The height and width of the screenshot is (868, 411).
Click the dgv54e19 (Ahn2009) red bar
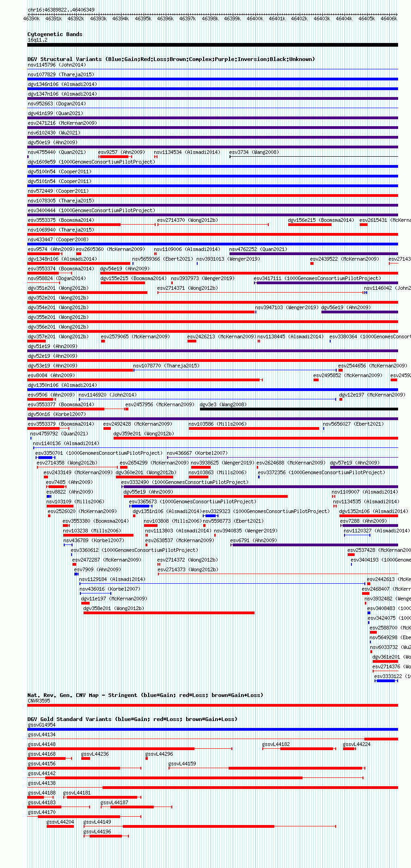(x=249, y=273)
